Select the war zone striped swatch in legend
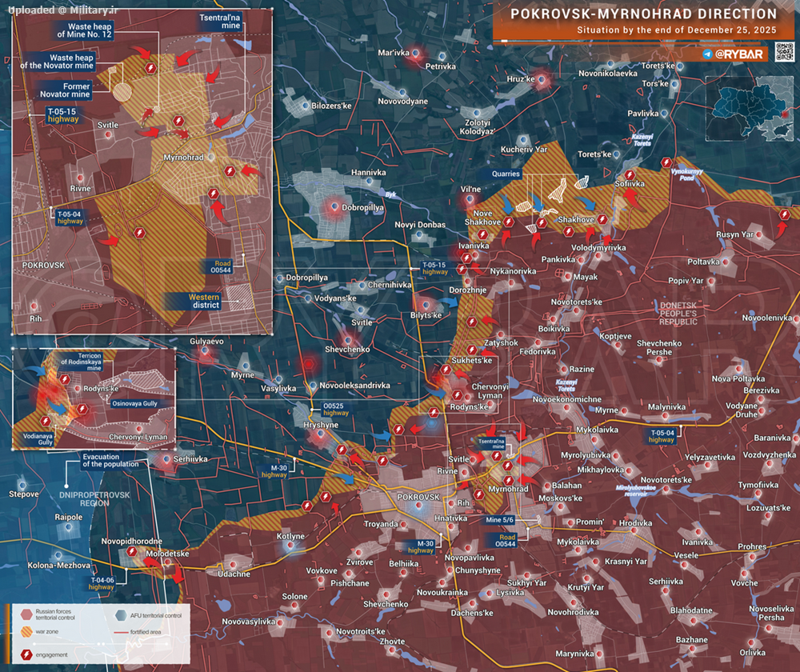The height and width of the screenshot is (672, 800). [x=26, y=632]
